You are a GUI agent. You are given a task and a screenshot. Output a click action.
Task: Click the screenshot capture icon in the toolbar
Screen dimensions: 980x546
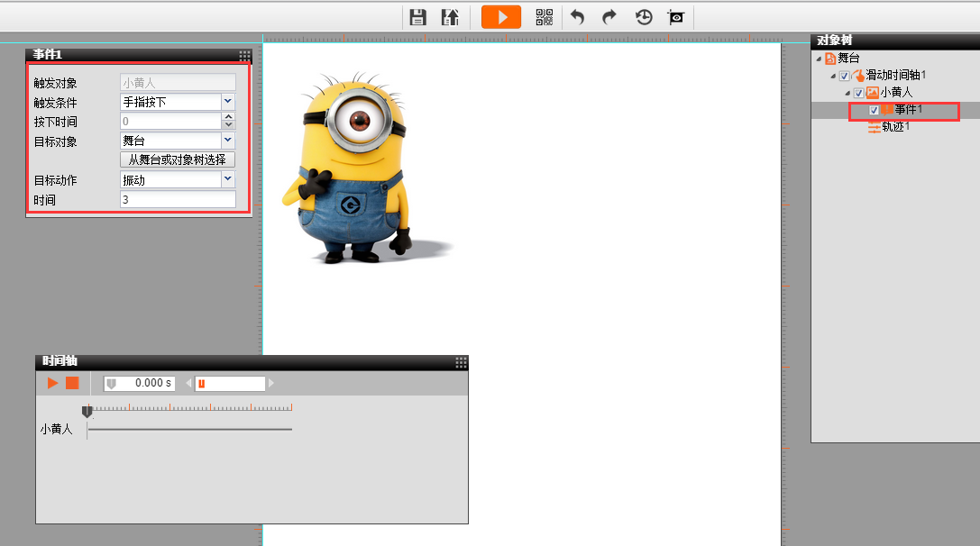[x=676, y=17]
